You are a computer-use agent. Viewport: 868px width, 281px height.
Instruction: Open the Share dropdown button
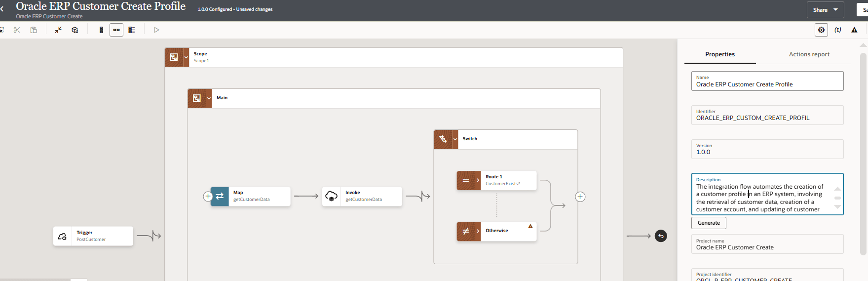(x=825, y=10)
